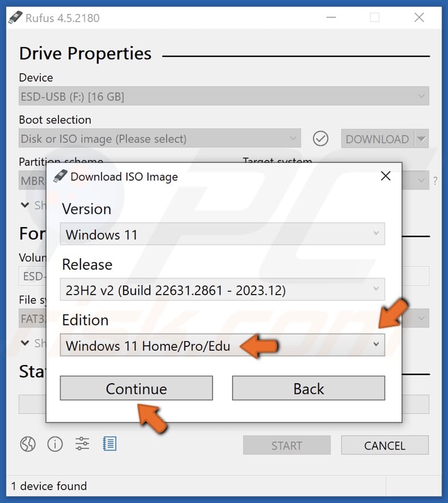Open Rufus advanced settings icon
448x503 pixels.
pyautogui.click(x=82, y=445)
